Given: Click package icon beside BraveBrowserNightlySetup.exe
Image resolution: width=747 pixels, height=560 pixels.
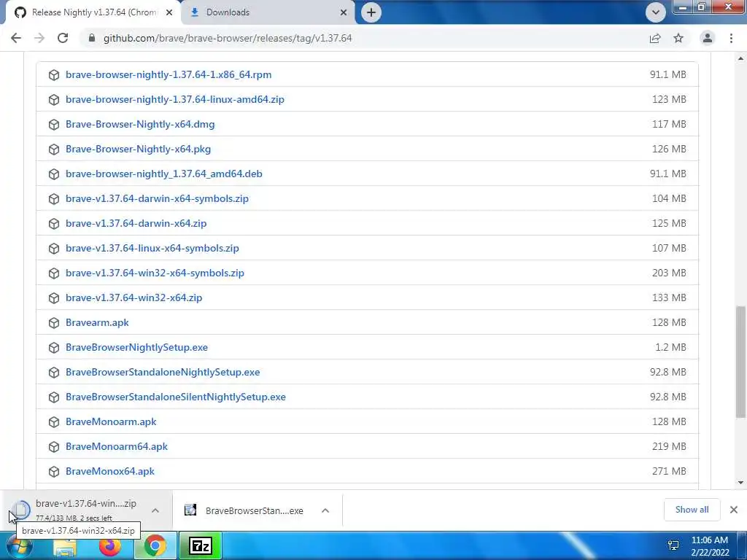Looking at the screenshot, I should pyautogui.click(x=54, y=347).
